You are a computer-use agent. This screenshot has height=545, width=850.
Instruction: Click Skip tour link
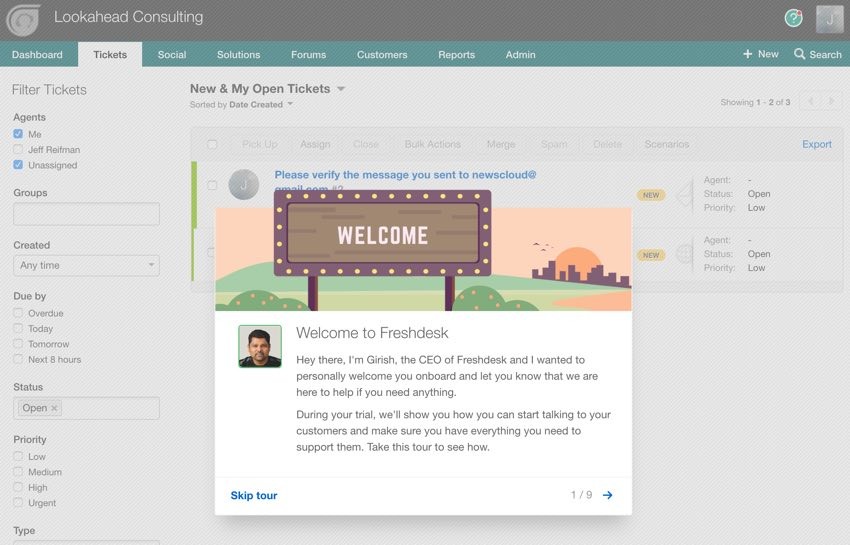pyautogui.click(x=254, y=495)
